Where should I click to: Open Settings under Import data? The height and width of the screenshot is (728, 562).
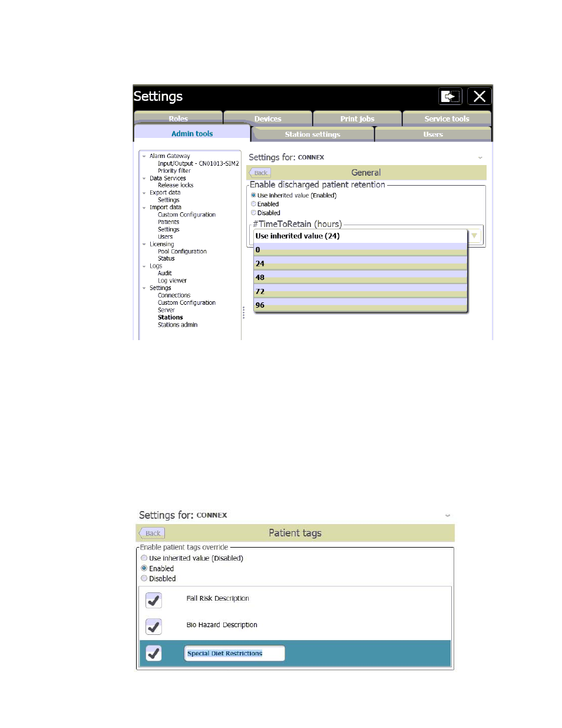[168, 229]
